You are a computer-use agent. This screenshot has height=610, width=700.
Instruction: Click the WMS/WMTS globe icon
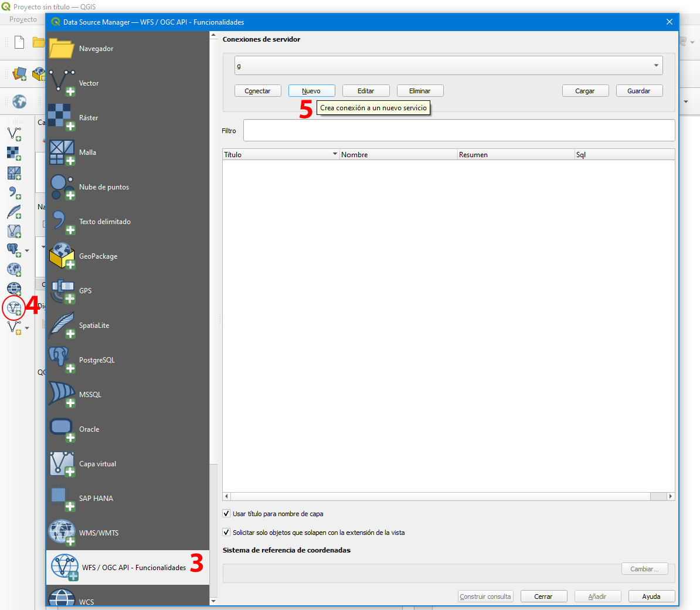pyautogui.click(x=62, y=533)
